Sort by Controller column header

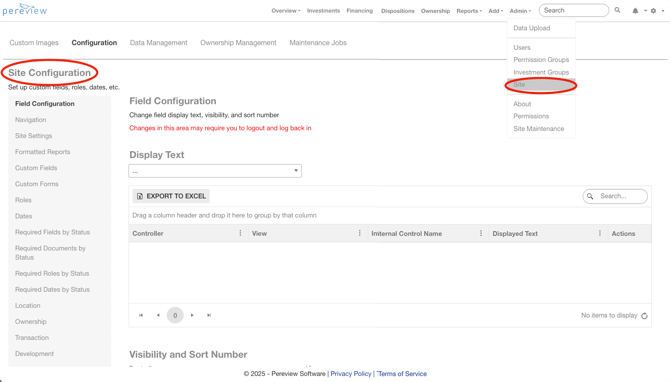click(x=148, y=234)
